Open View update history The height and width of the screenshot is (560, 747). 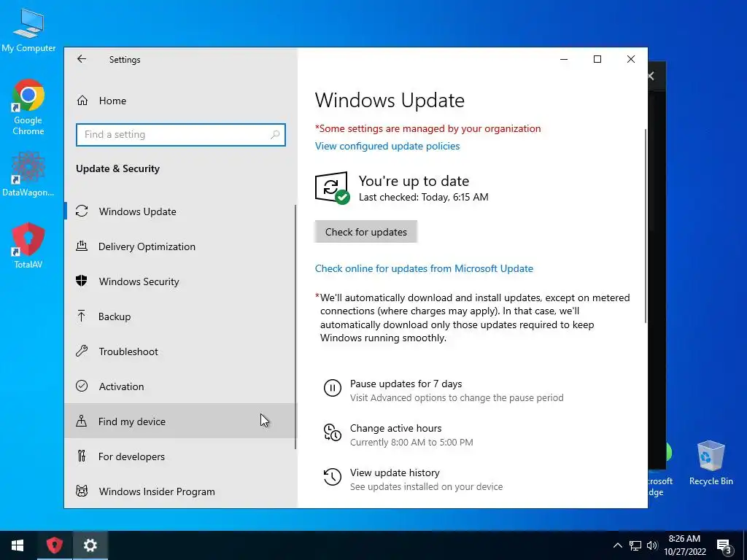click(395, 472)
